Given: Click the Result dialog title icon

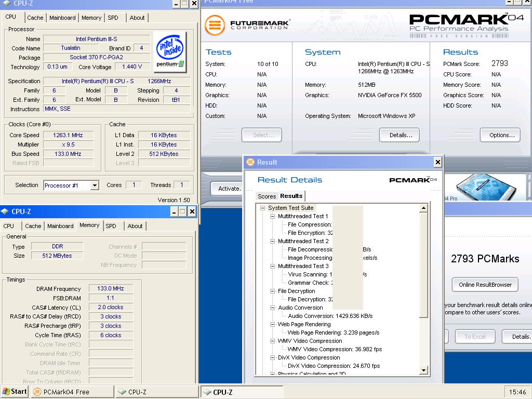Looking at the screenshot, I should [250, 162].
